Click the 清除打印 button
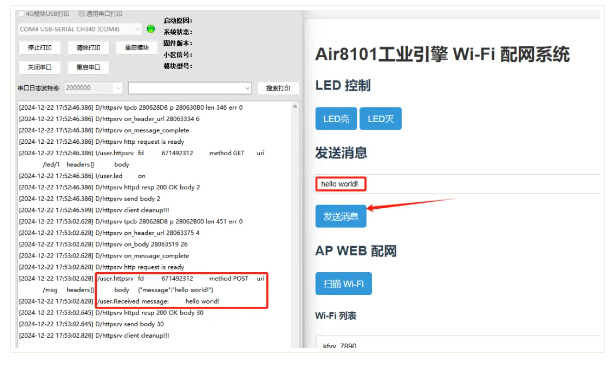 tap(88, 48)
